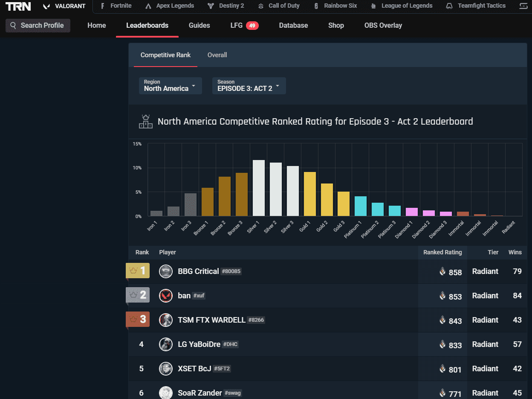Click the rating icon beside 853
This screenshot has width=532, height=399.
click(x=442, y=296)
